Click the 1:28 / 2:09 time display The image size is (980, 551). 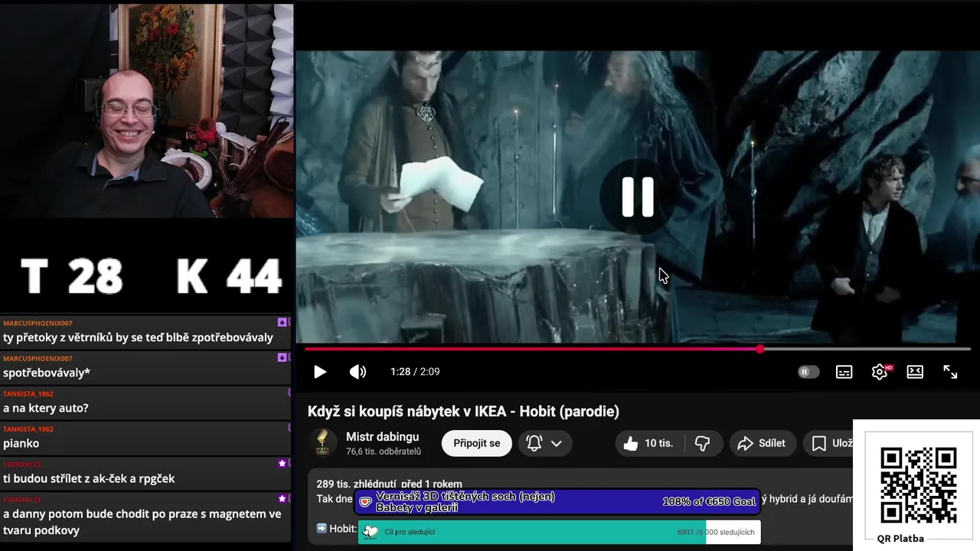click(x=415, y=372)
